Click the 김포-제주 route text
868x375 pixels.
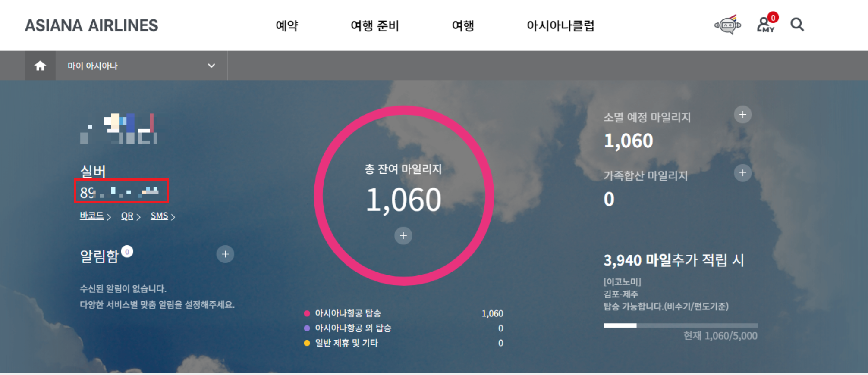620,294
